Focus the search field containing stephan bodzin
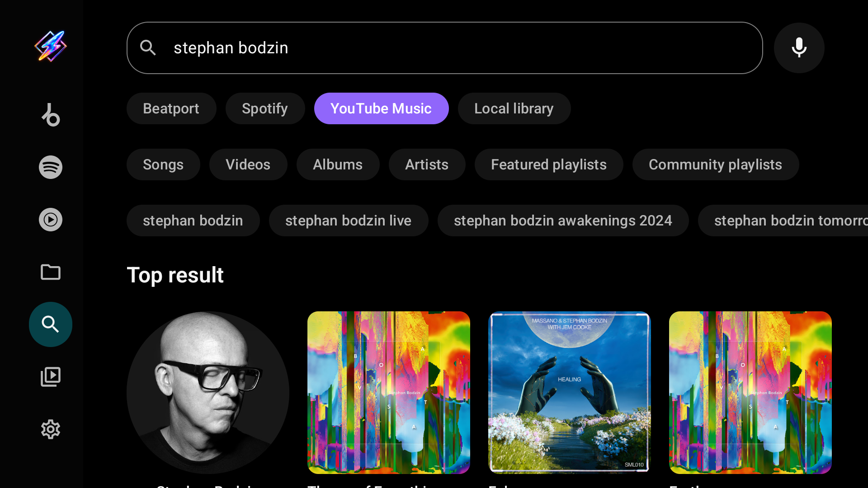Viewport: 868px width, 488px height. tap(445, 48)
